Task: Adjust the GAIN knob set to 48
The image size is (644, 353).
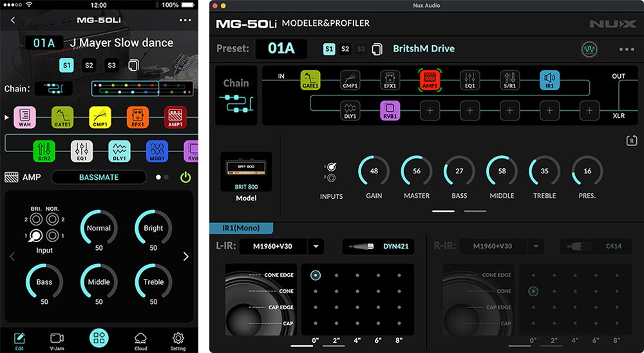Action: click(x=374, y=171)
